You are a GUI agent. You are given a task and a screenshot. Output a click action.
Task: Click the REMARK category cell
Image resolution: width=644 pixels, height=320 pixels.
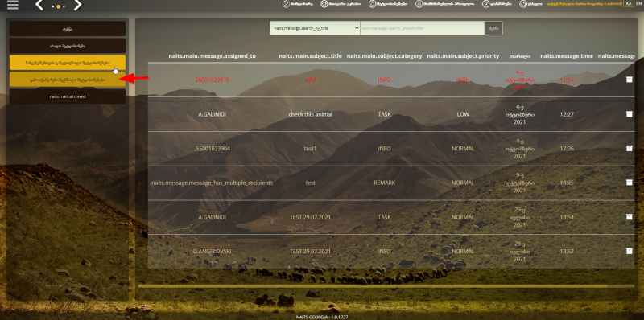[x=385, y=183]
